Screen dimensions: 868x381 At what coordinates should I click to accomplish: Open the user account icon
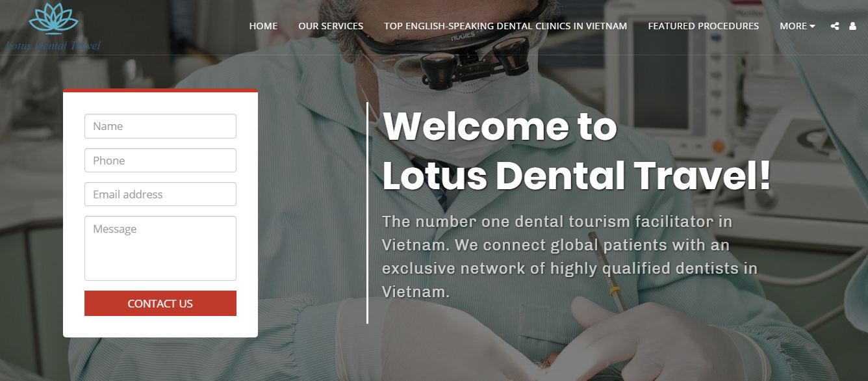pos(852,26)
